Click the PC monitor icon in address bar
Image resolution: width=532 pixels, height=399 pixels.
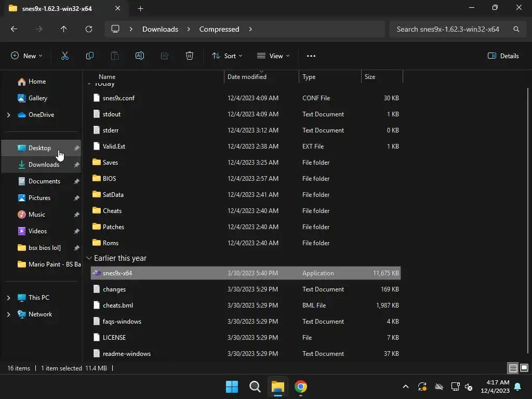pos(115,29)
